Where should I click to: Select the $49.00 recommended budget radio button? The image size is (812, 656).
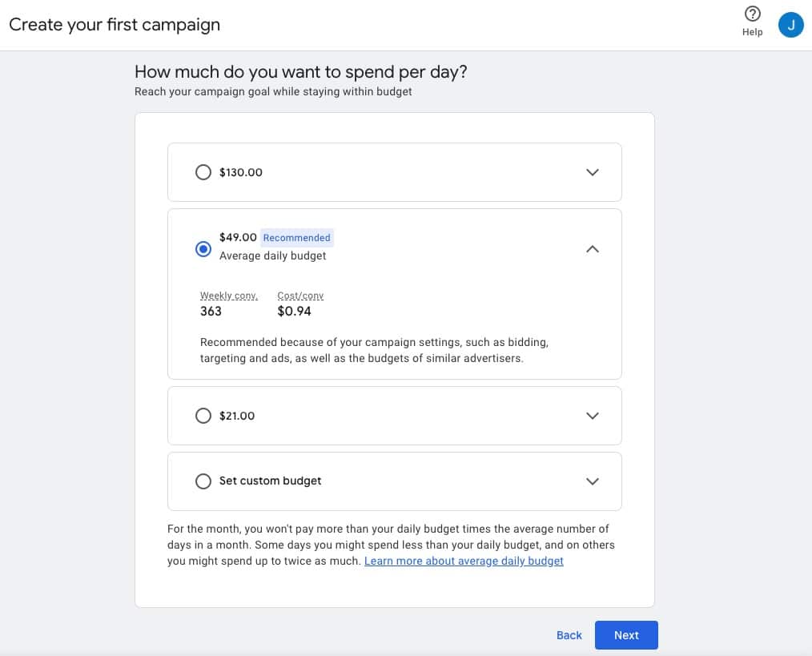pos(203,249)
